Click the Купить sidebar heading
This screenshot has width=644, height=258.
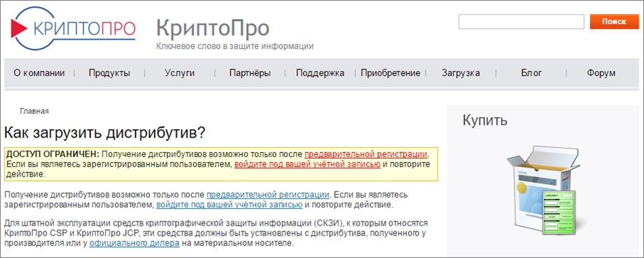click(x=485, y=120)
